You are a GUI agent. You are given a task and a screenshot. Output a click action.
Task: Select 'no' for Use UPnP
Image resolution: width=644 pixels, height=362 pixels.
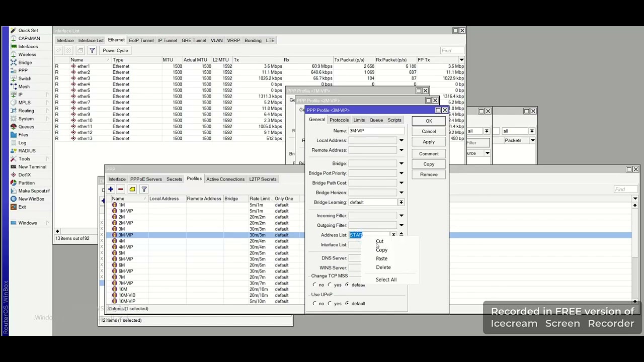tap(315, 304)
